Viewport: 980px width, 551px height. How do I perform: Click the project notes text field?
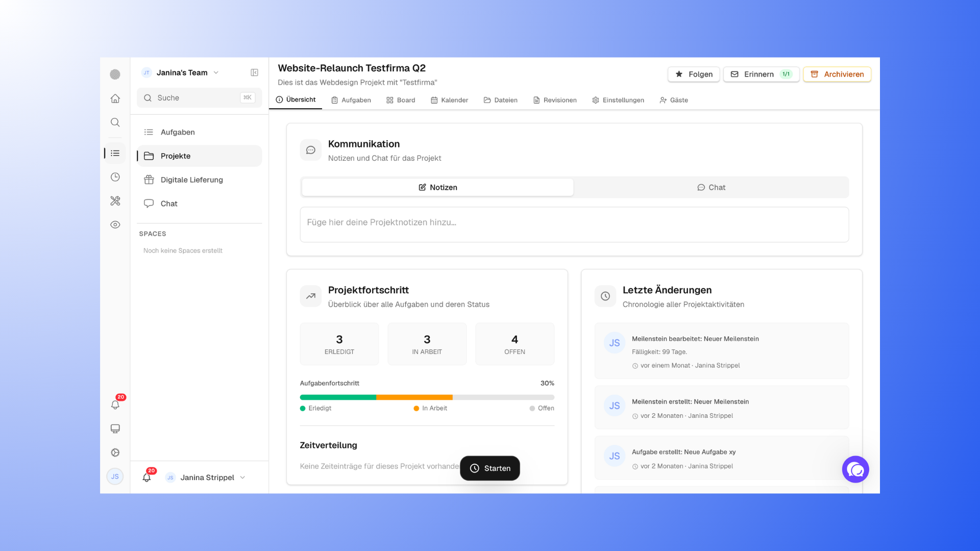click(x=574, y=224)
